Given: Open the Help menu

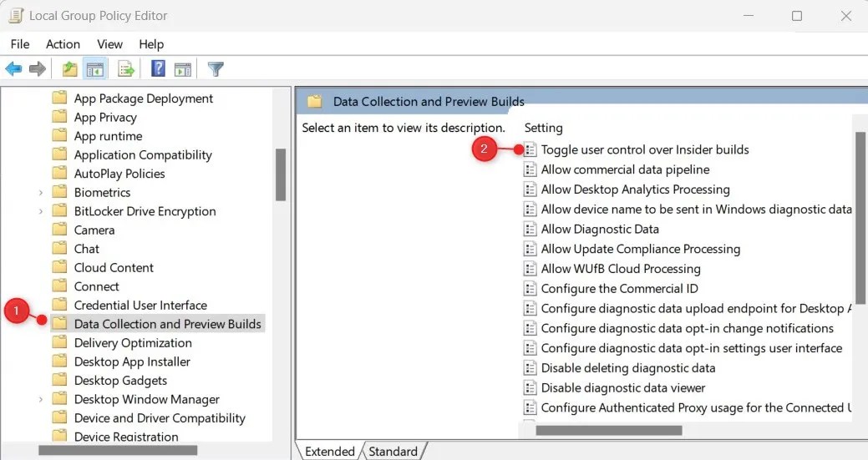Looking at the screenshot, I should [x=151, y=44].
